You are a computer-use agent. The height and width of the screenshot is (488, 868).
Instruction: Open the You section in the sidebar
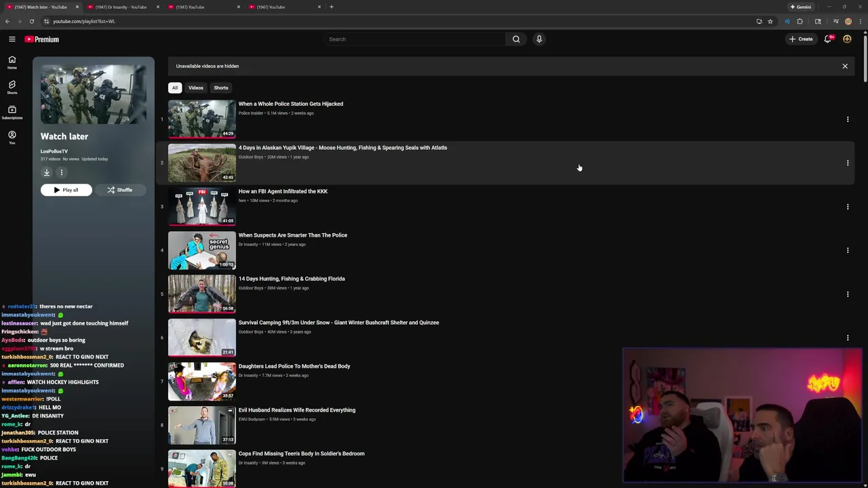(x=12, y=138)
